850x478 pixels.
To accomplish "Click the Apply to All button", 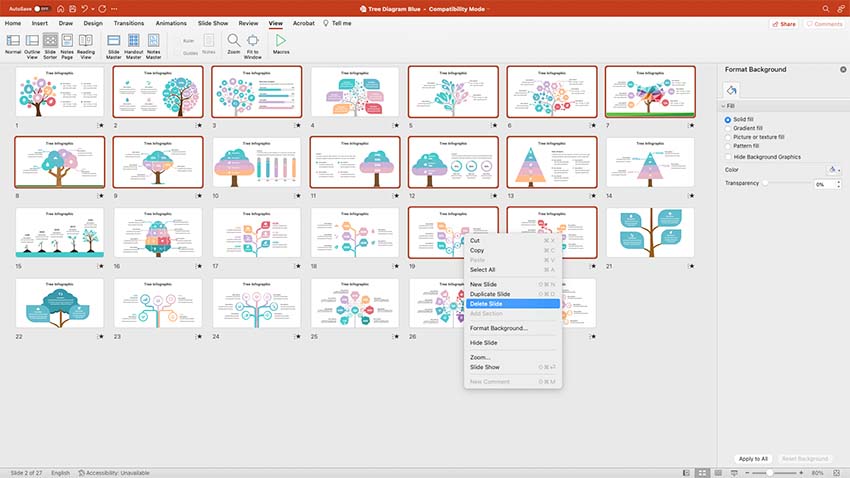I will 754,458.
